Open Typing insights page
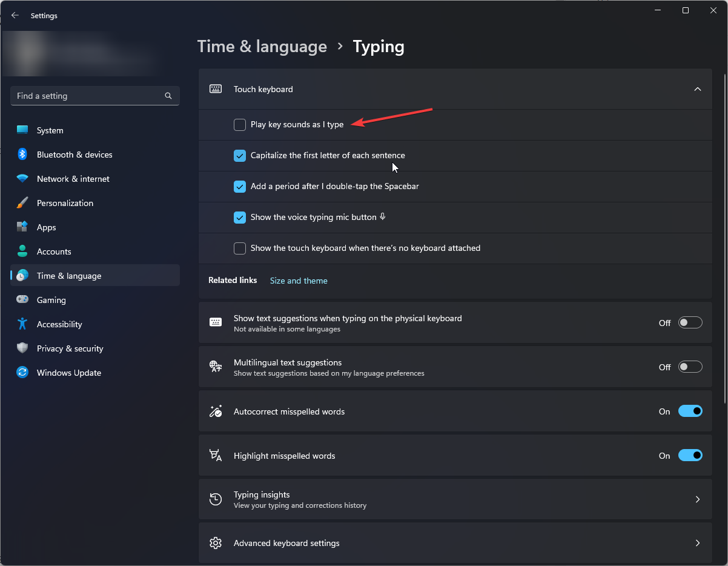The width and height of the screenshot is (728, 566). [x=454, y=499]
